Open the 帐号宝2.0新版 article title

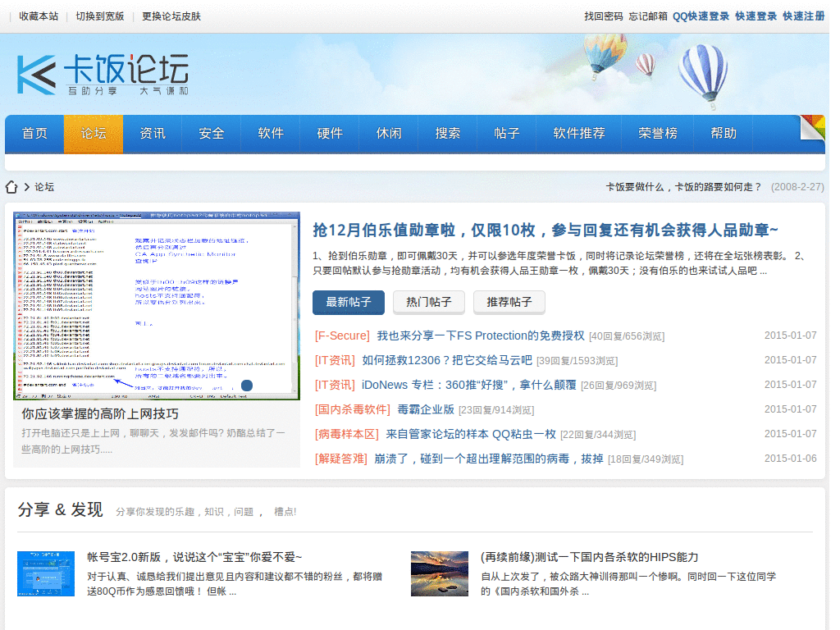pyautogui.click(x=194, y=557)
